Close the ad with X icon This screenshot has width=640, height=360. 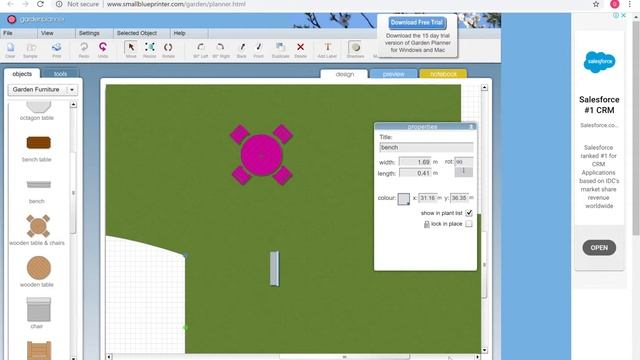pyautogui.click(x=623, y=15)
